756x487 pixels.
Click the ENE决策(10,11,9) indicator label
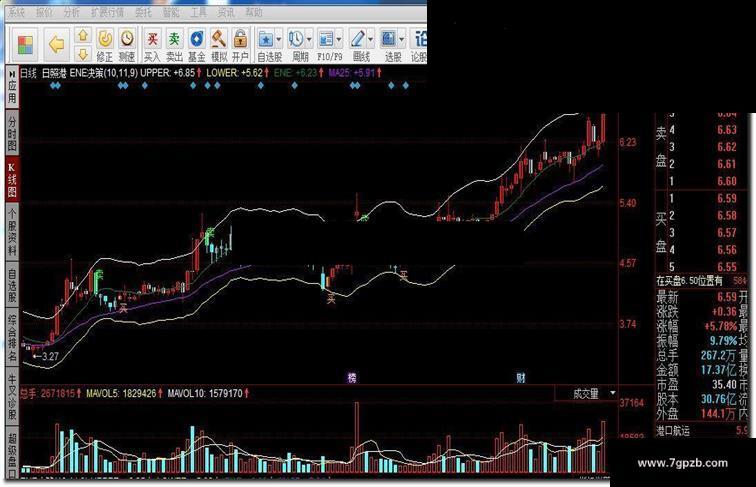pos(104,73)
